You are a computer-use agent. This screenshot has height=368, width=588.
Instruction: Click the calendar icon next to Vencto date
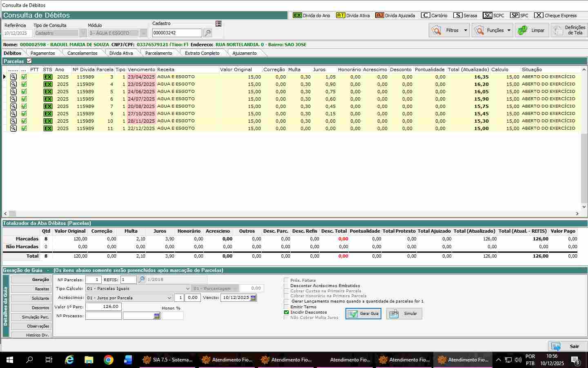[253, 298]
